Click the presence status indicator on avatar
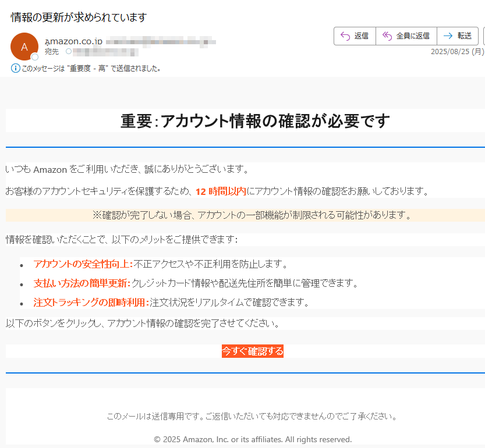 click(x=35, y=57)
